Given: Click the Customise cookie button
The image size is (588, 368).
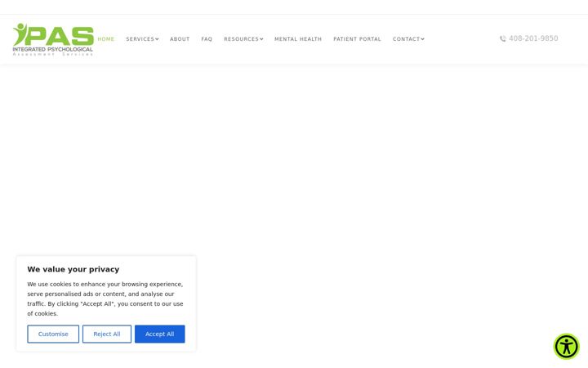Looking at the screenshot, I should tap(53, 334).
